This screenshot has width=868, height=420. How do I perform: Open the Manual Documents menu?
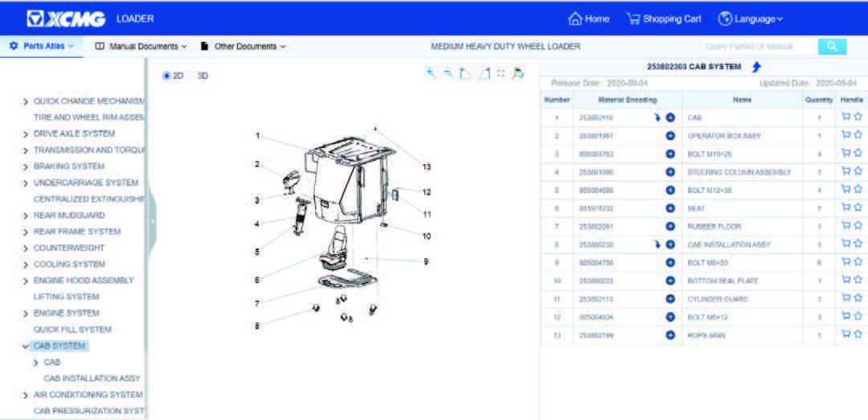pyautogui.click(x=141, y=47)
